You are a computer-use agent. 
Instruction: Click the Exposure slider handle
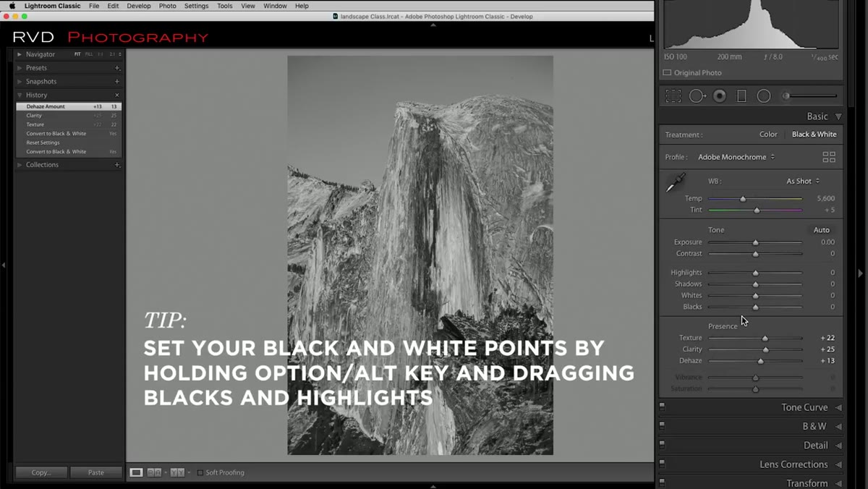coord(755,242)
